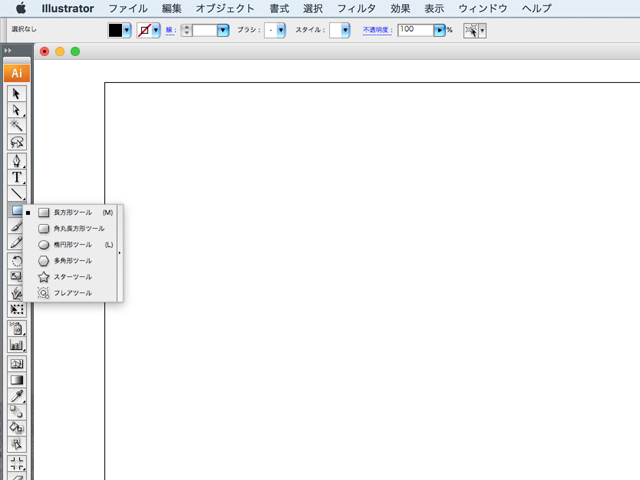Tear off the shape tool flyout panel
This screenshot has width=640, height=480.
120,253
